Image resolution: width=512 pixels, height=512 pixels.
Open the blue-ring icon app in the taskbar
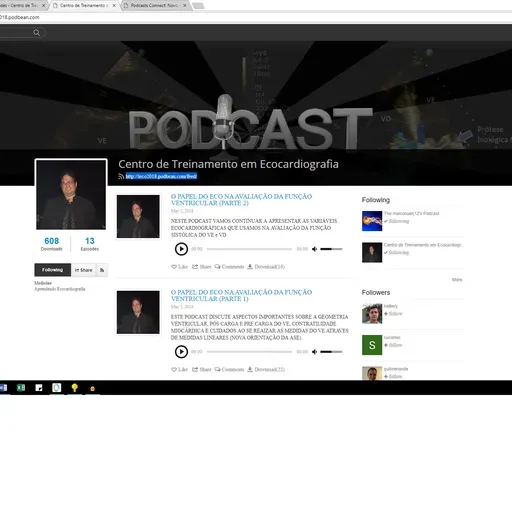[57, 388]
